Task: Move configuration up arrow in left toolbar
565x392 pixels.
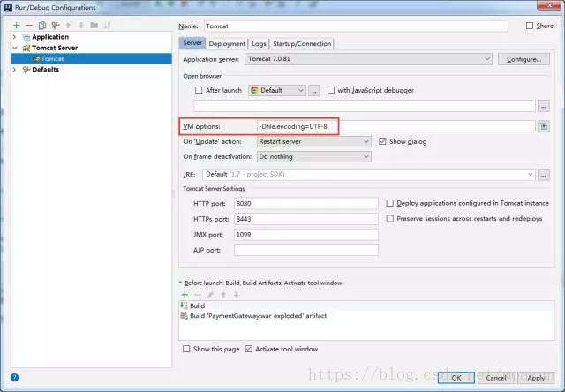Action: pos(68,26)
